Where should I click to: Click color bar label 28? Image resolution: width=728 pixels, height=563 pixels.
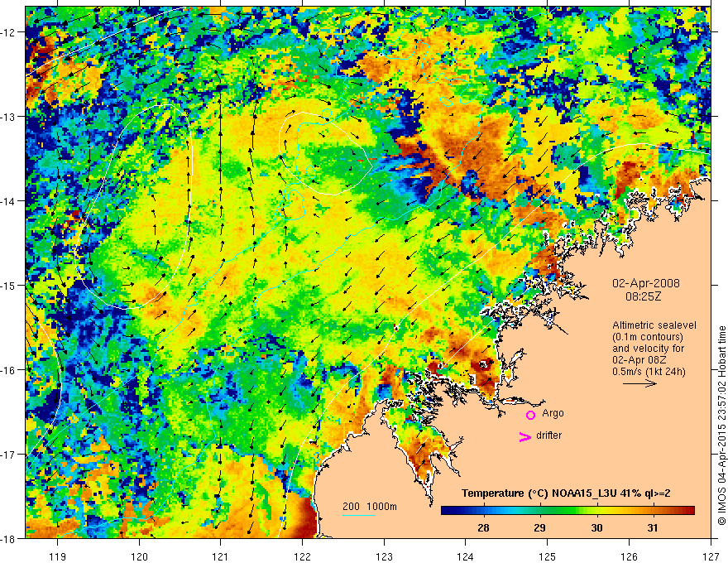pos(483,528)
